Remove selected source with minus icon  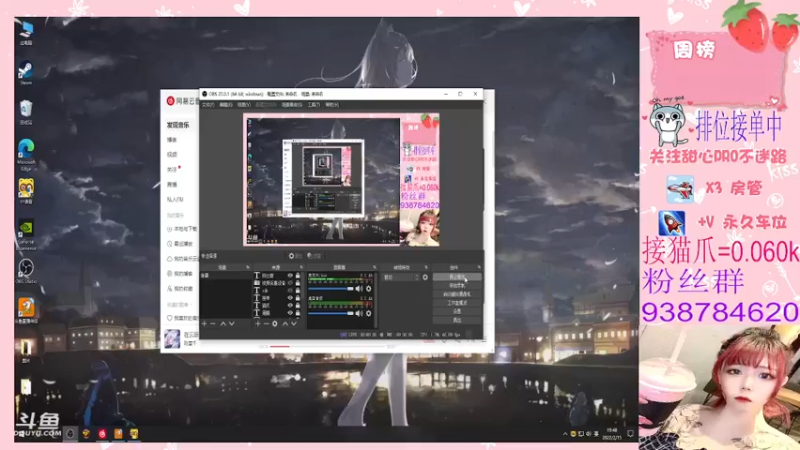pos(266,323)
